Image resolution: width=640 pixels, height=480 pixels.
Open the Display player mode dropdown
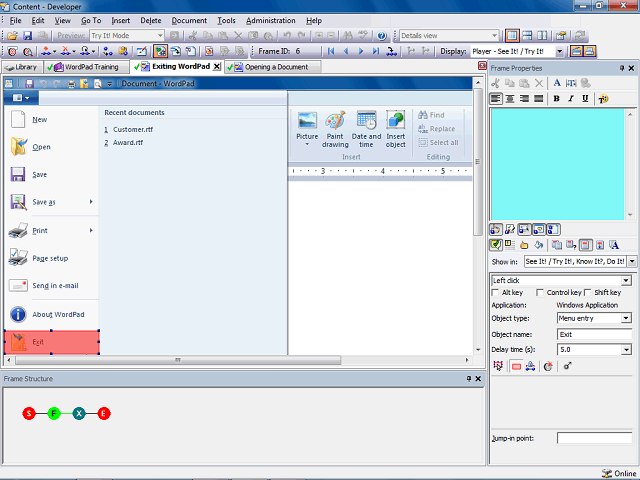560,51
